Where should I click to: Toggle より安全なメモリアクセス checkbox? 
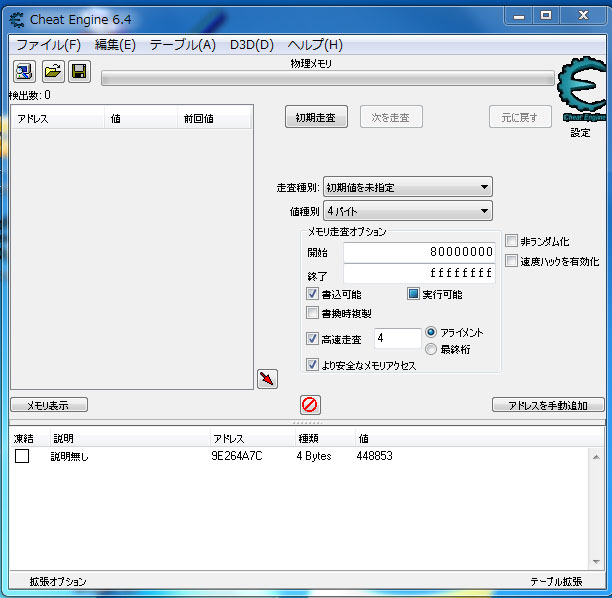pos(312,365)
